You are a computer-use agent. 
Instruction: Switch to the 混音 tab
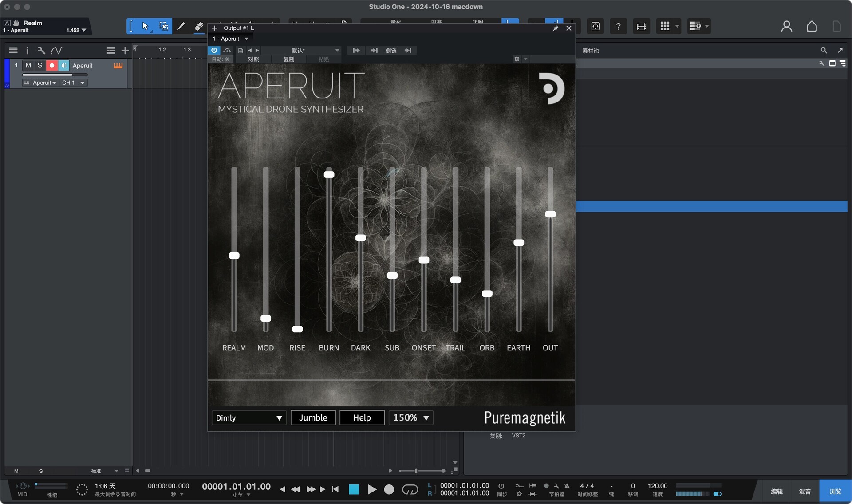[805, 492]
